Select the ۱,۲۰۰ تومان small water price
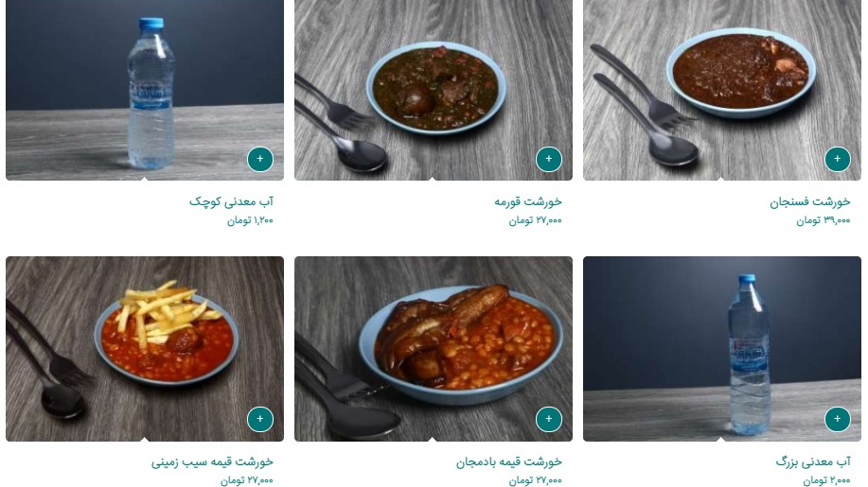868x487 pixels. pyautogui.click(x=250, y=220)
